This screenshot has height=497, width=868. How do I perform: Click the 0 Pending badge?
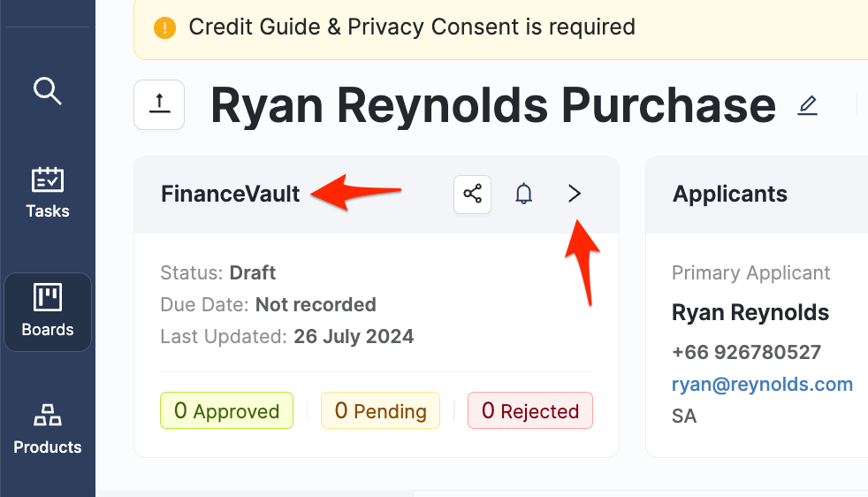380,411
